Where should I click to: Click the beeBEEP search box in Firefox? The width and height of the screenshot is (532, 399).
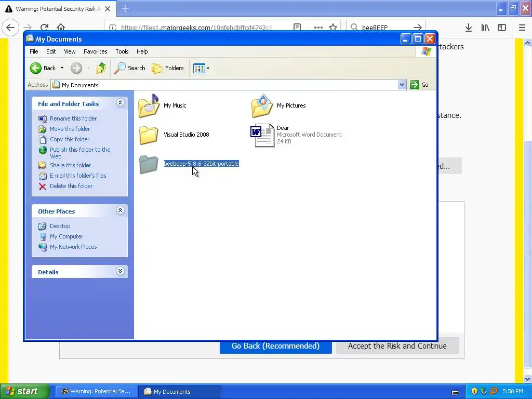385,27
